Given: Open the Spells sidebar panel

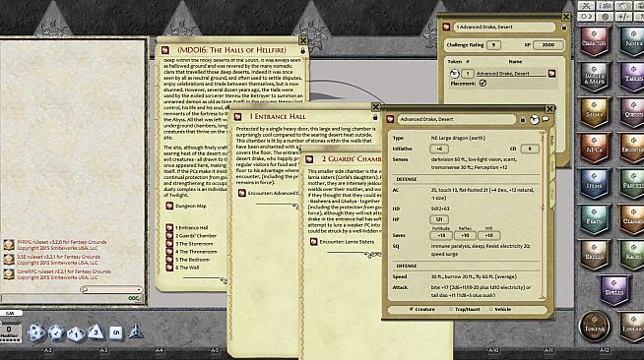Looking at the screenshot, I should pos(614,290).
